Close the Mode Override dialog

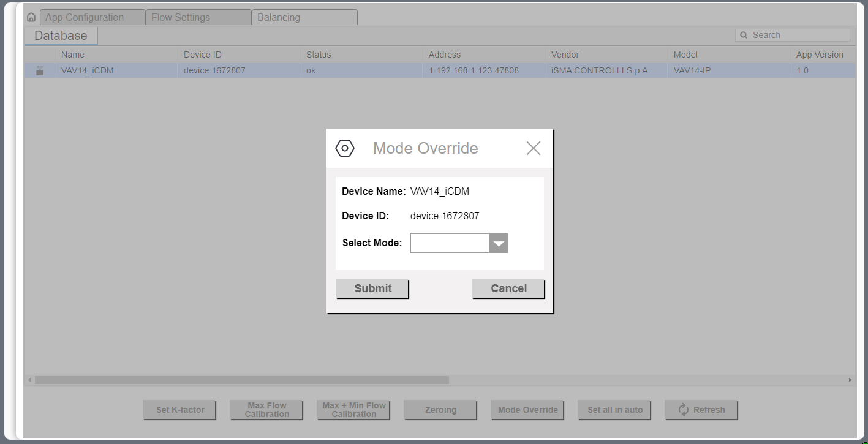tap(532, 148)
